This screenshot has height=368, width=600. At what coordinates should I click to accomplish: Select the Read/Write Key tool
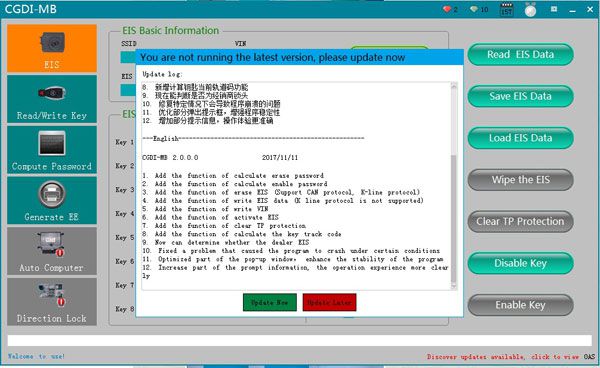pyautogui.click(x=52, y=99)
